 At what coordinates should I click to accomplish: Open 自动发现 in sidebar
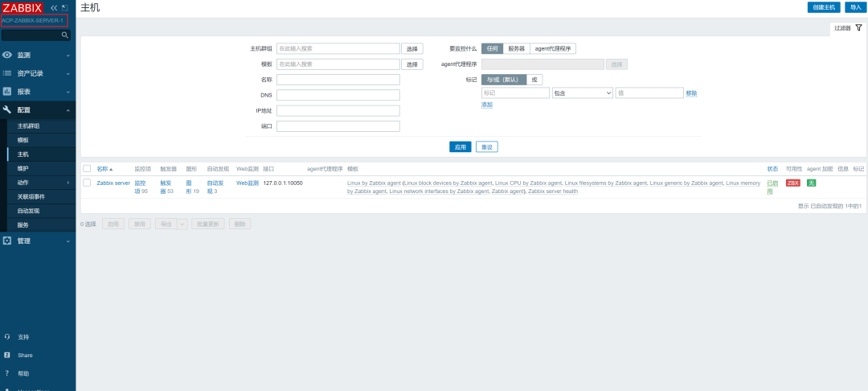(x=28, y=211)
